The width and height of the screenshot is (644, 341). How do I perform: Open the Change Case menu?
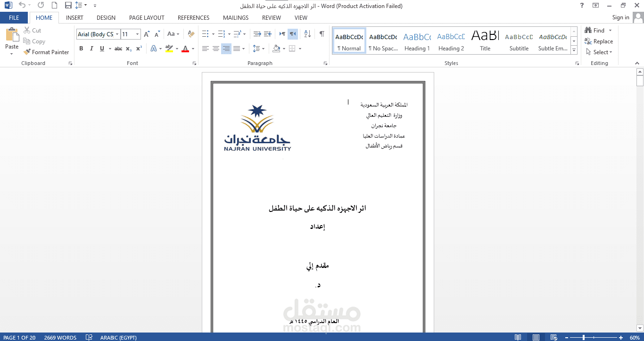[173, 34]
